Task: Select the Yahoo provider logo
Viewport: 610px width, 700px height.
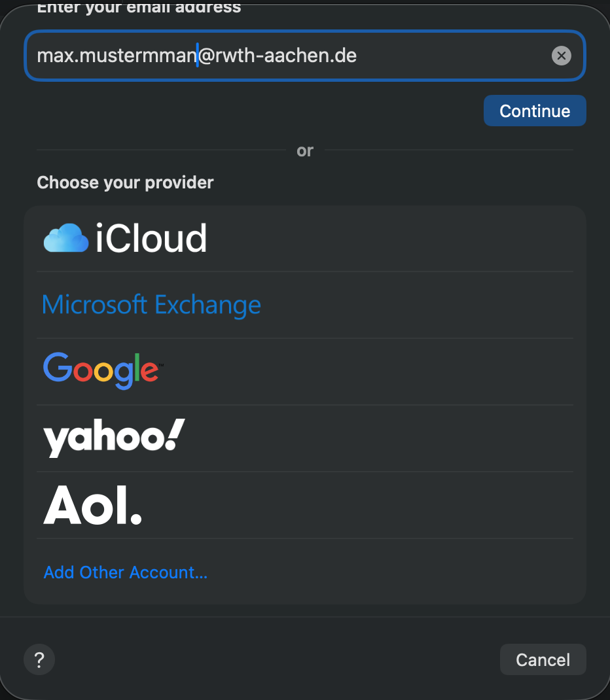Action: click(114, 438)
